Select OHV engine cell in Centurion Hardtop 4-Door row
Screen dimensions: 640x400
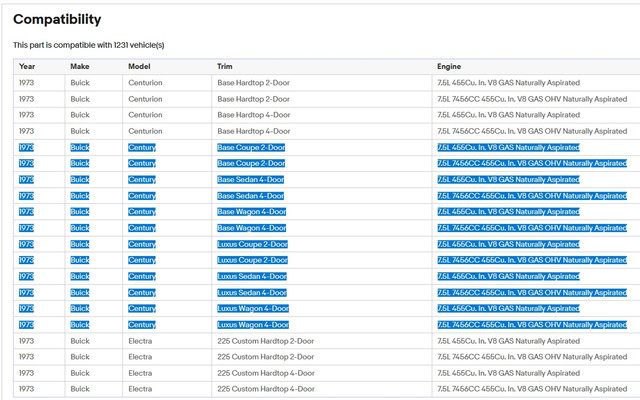click(532, 131)
